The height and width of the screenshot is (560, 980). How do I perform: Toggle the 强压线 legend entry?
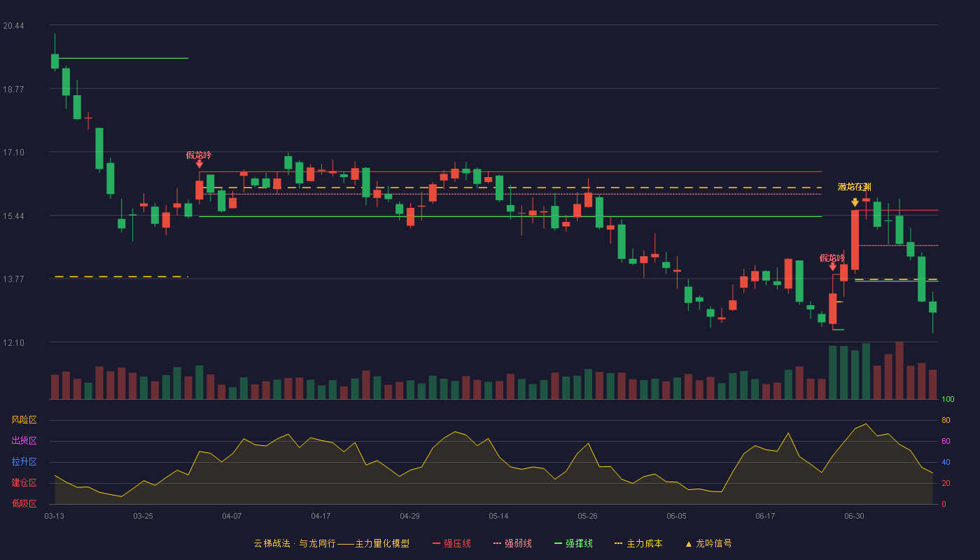point(451,543)
